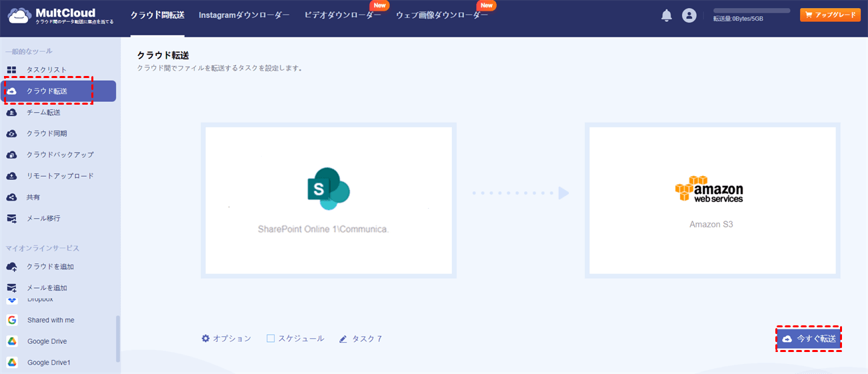Click the クラウドバックアップ icon

[11, 155]
